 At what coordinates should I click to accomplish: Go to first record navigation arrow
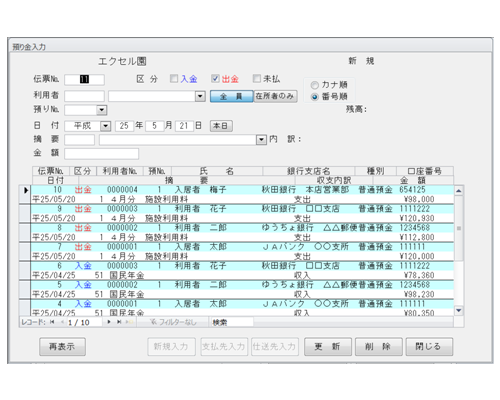[x=52, y=322]
